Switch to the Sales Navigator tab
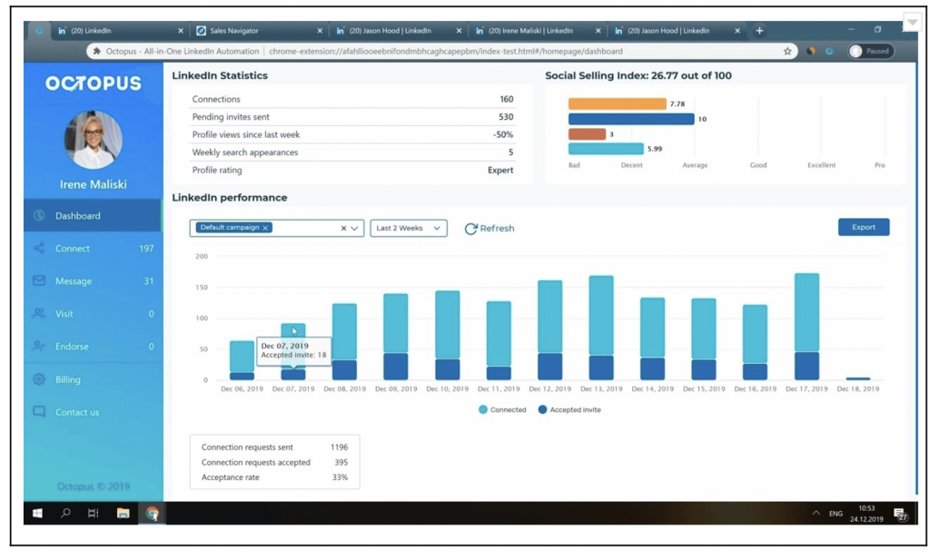This screenshot has height=560, width=930. [259, 31]
